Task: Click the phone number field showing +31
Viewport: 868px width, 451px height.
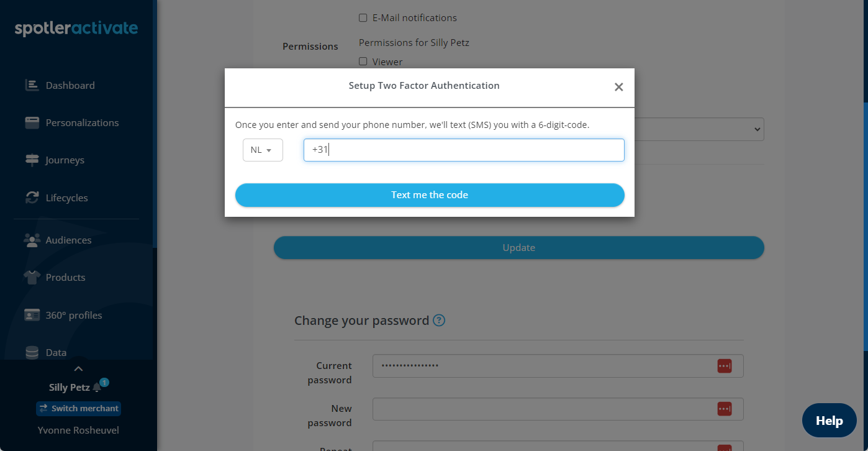Action: click(464, 150)
